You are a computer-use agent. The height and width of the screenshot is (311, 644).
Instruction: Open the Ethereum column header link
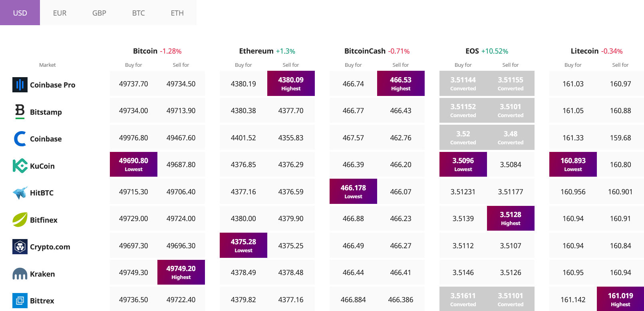tap(256, 51)
